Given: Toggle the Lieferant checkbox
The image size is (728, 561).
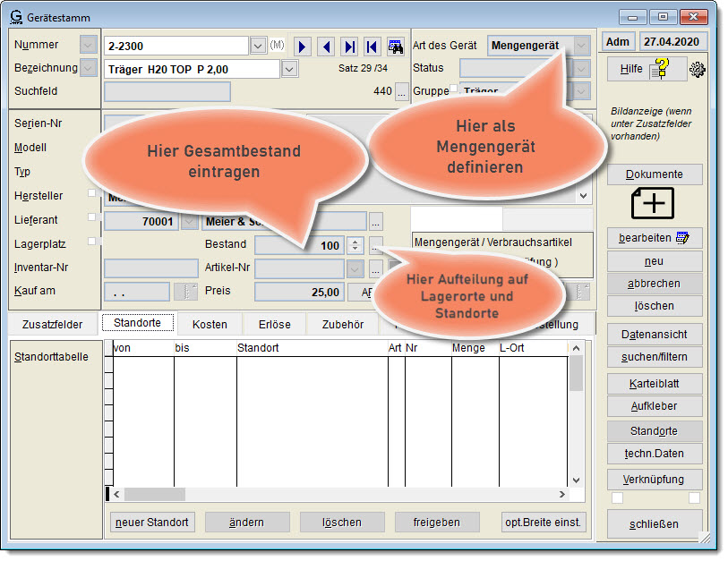Looking at the screenshot, I should (91, 217).
